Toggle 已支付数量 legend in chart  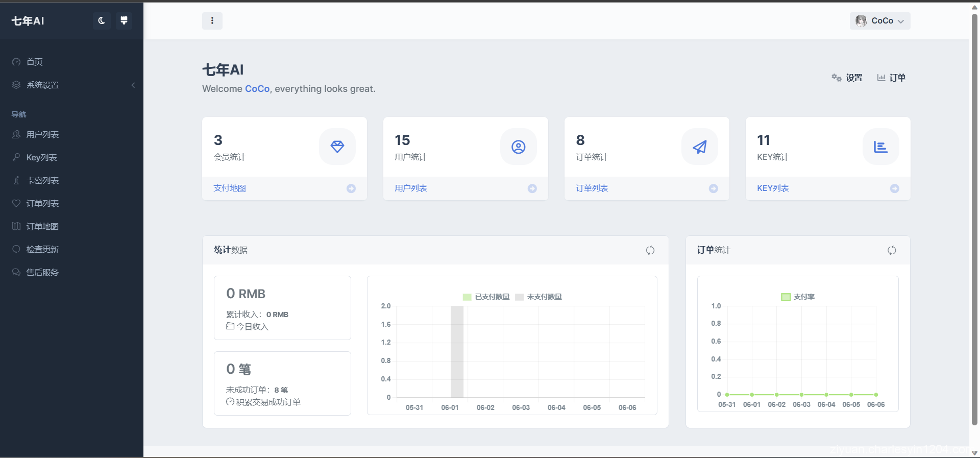[486, 297]
